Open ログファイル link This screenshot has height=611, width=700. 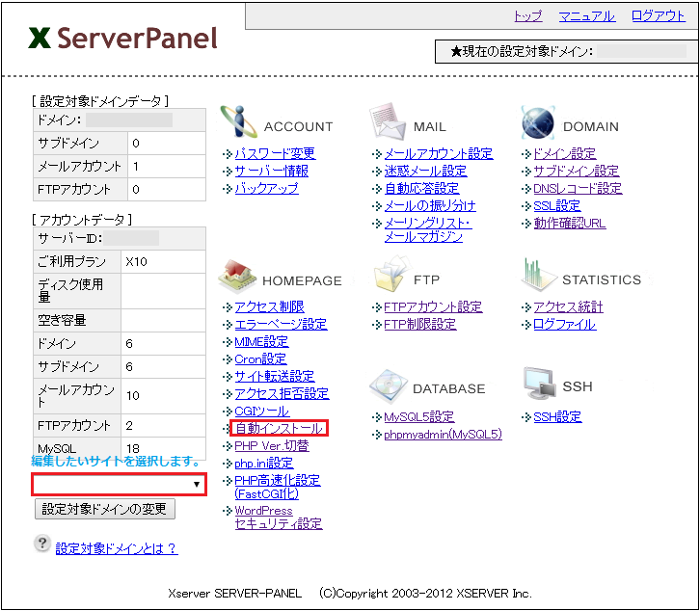point(565,325)
